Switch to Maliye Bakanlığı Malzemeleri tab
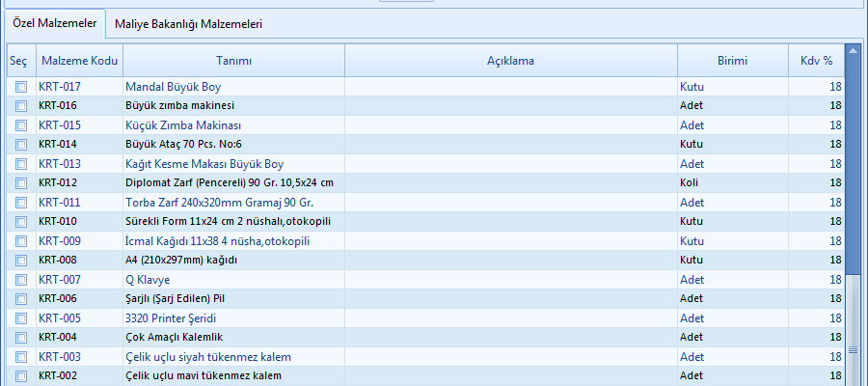 pos(188,24)
